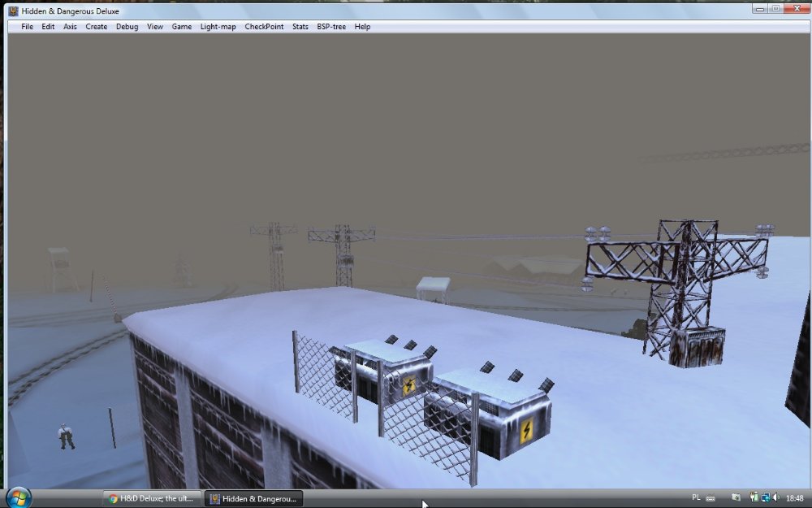The height and width of the screenshot is (508, 812).
Task: Select the soldier figure in the snow
Action: (66, 436)
